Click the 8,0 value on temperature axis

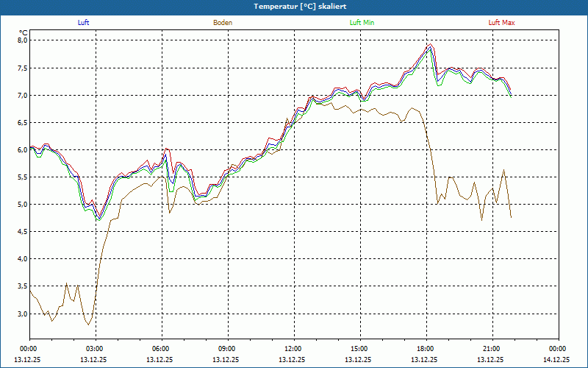(x=22, y=40)
